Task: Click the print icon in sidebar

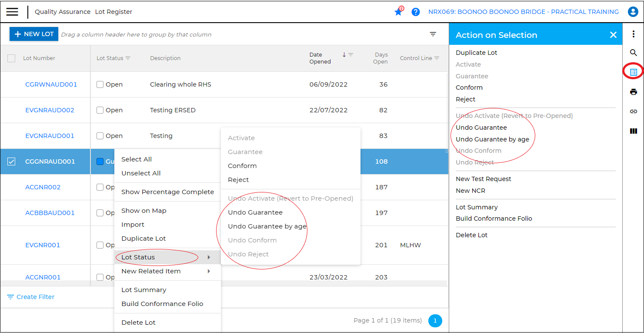Action: 633,92
